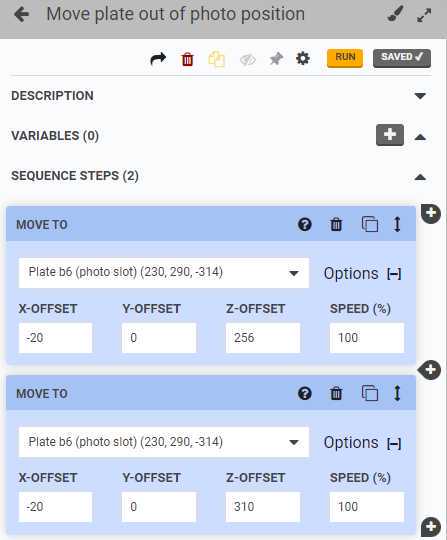Open the sequence settings gear
The width and height of the screenshot is (447, 540).
[303, 59]
